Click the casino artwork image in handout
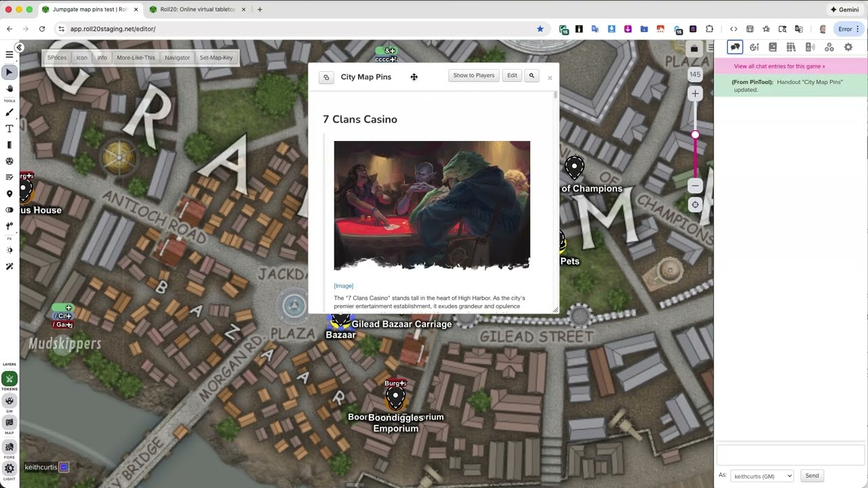The image size is (868, 488). [x=432, y=205]
